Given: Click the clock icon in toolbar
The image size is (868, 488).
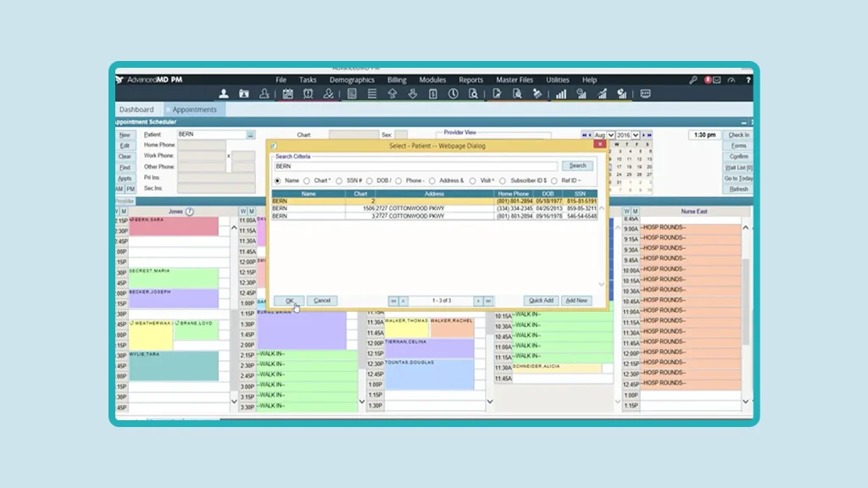Looking at the screenshot, I should (453, 94).
